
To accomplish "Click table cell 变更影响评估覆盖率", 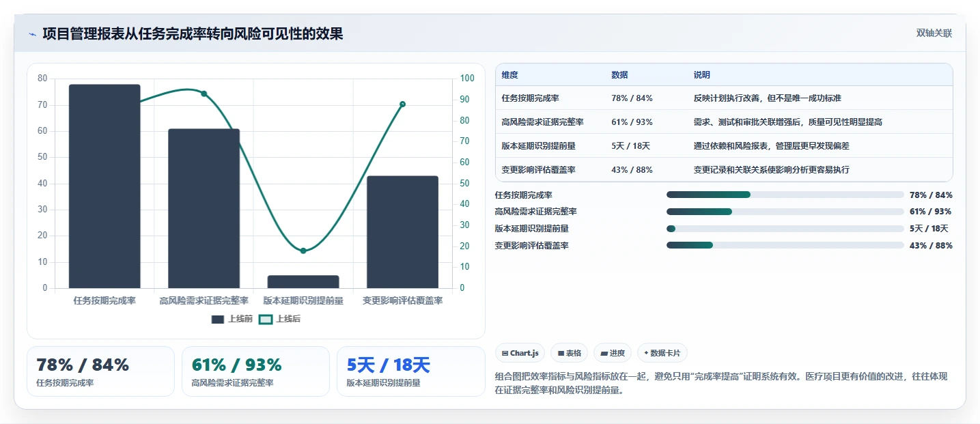I will coord(538,170).
